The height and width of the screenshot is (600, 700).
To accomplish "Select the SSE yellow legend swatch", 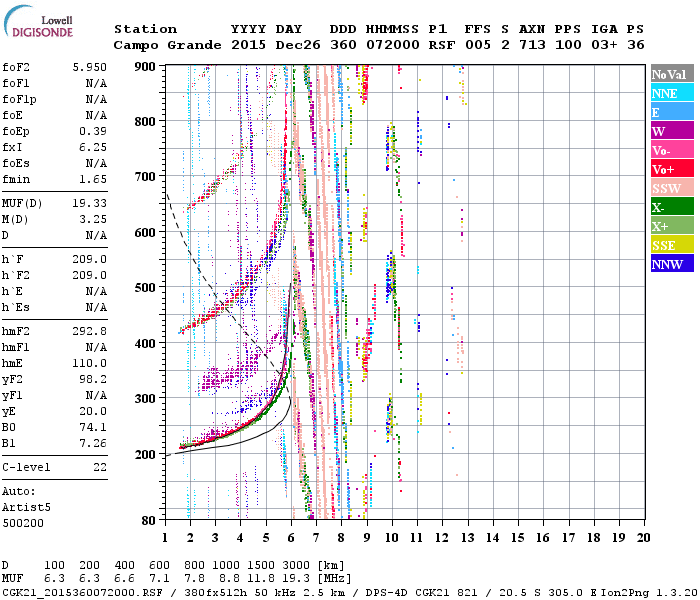I will 672,245.
